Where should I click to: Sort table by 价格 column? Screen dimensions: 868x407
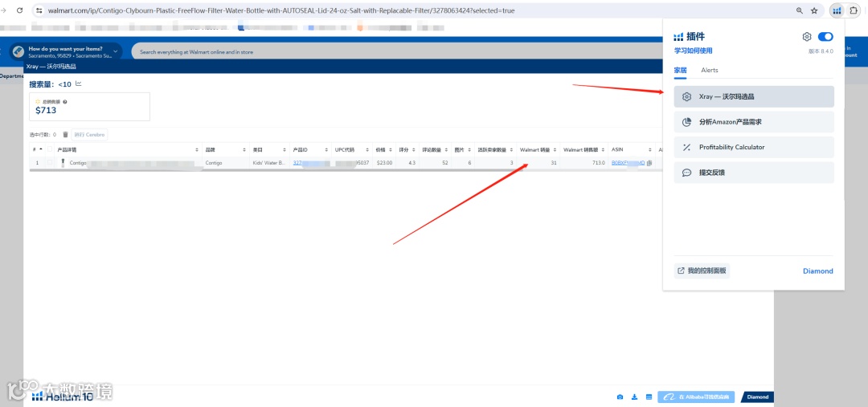[x=391, y=150]
